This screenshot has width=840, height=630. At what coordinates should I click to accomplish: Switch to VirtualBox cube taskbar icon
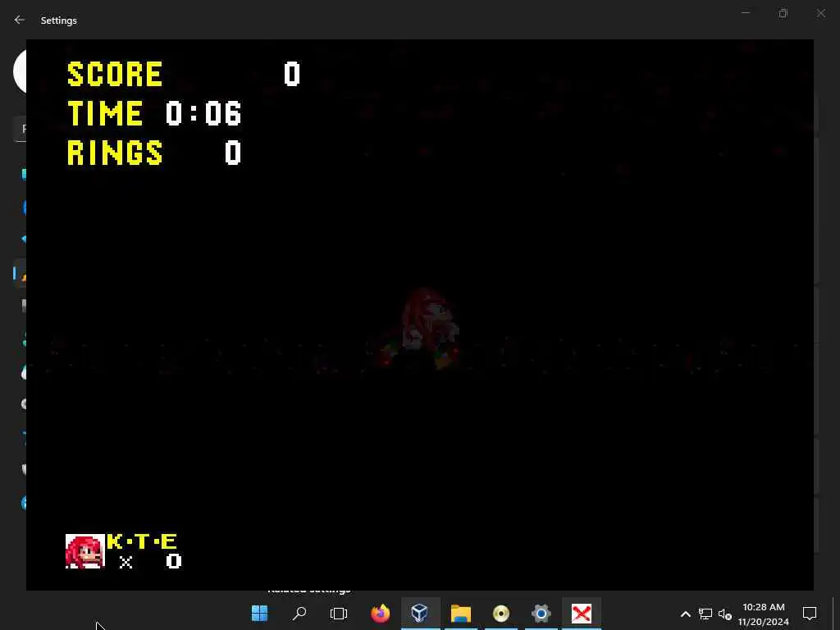coord(420,613)
